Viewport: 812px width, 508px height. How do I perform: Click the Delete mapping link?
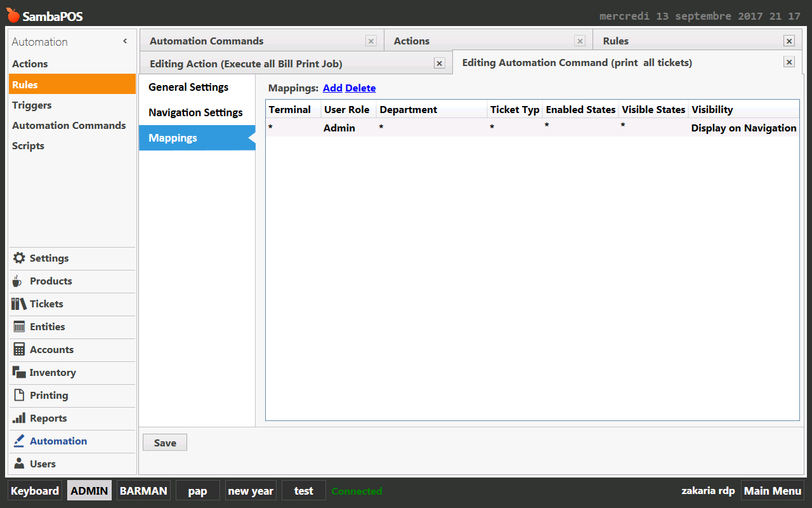pyautogui.click(x=360, y=88)
